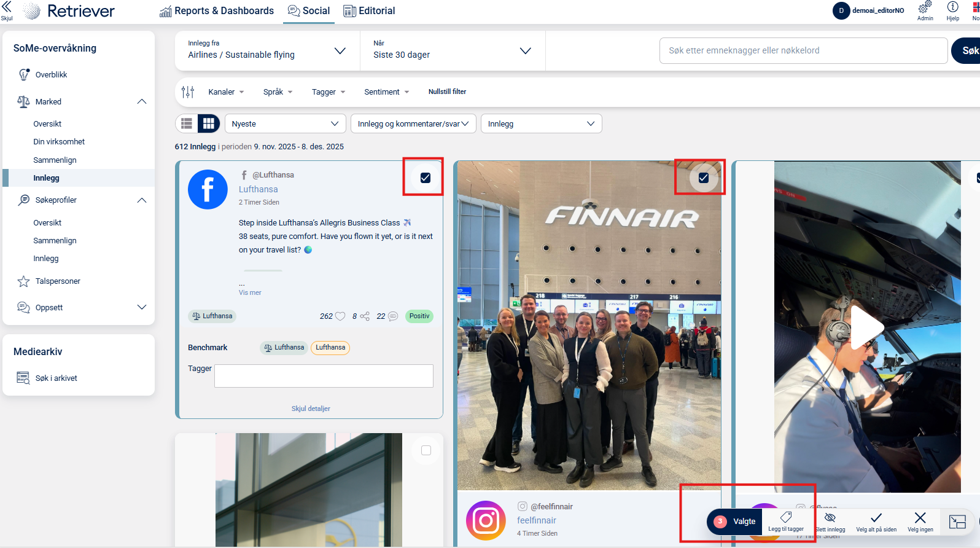
Task: Select the Social tab
Action: (309, 11)
